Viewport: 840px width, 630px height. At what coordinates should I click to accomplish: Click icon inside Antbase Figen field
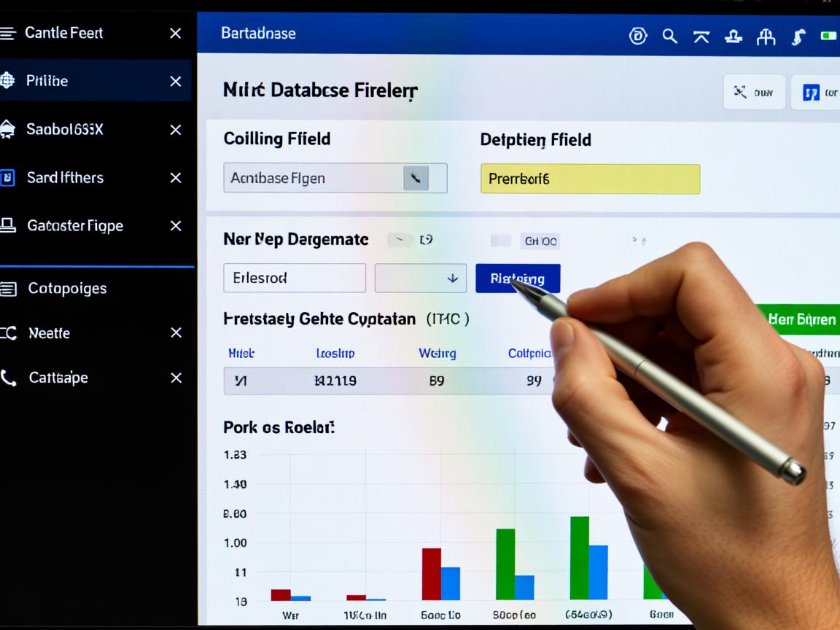[416, 178]
